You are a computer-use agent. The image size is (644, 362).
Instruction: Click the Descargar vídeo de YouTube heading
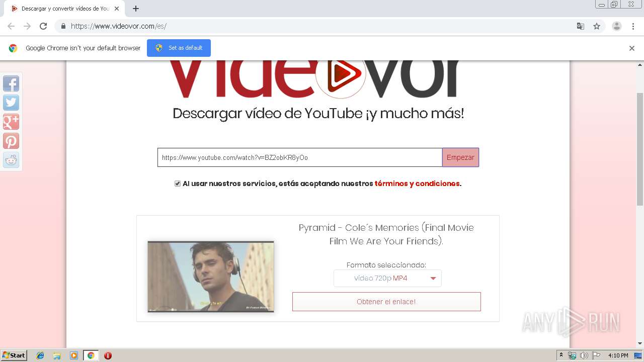[318, 113]
